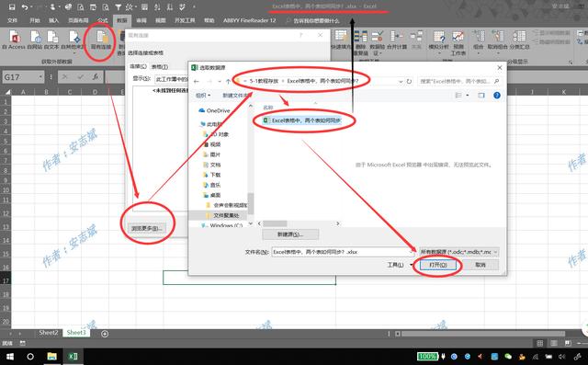Select 文档 (Documents) in navigation pane
Image resolution: width=588 pixels, height=365 pixels.
coord(212,165)
